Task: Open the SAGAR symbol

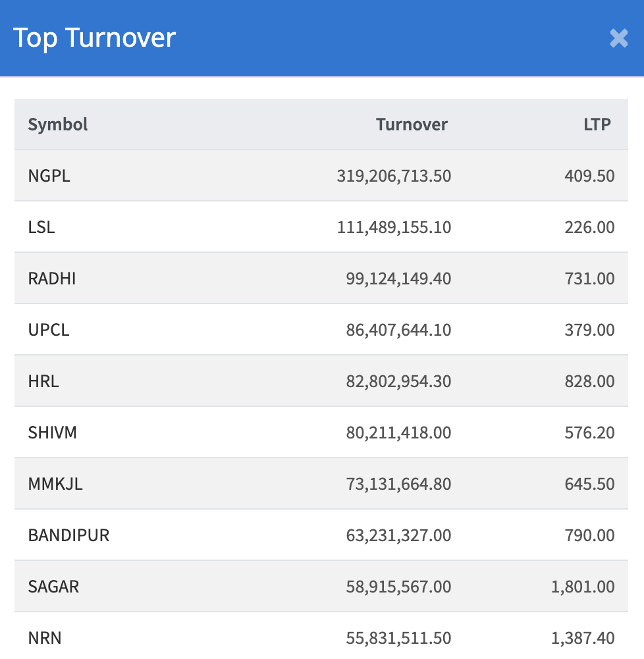Action: pos(53,587)
